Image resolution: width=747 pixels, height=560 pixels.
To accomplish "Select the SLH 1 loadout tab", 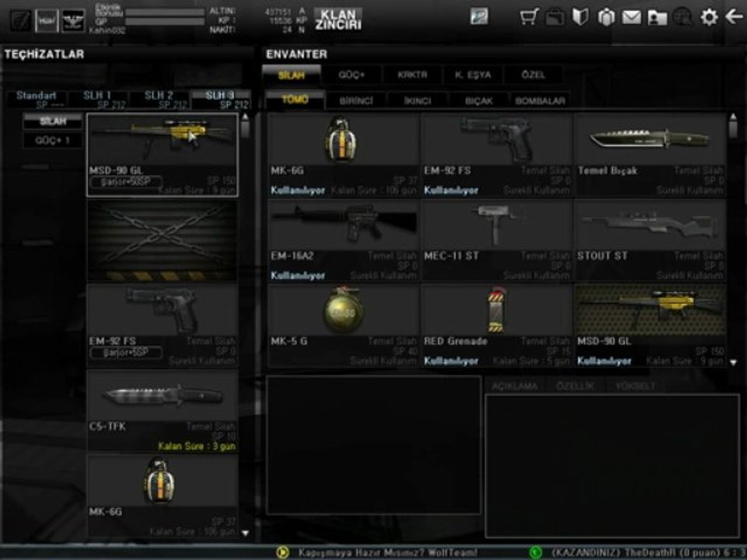I will [x=98, y=100].
